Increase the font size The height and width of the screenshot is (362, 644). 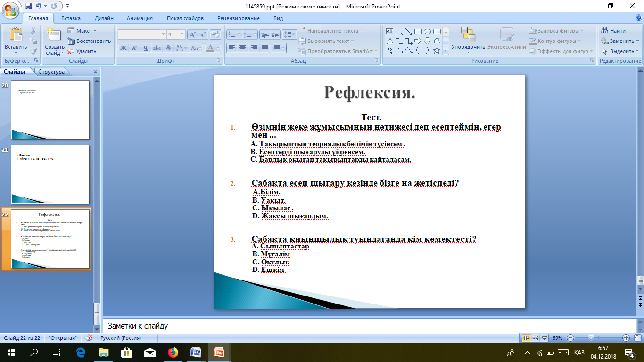(x=192, y=34)
